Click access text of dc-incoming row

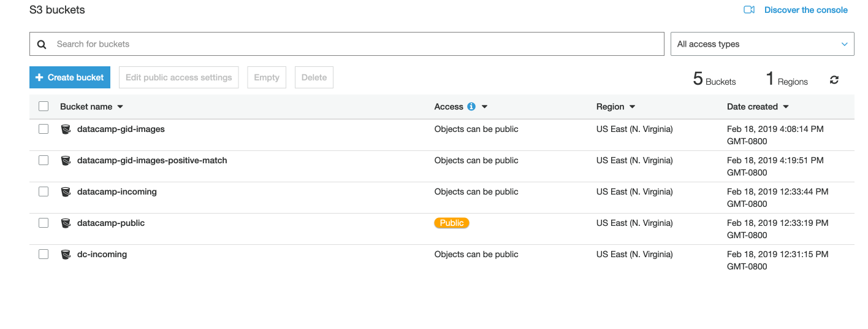pyautogui.click(x=476, y=254)
